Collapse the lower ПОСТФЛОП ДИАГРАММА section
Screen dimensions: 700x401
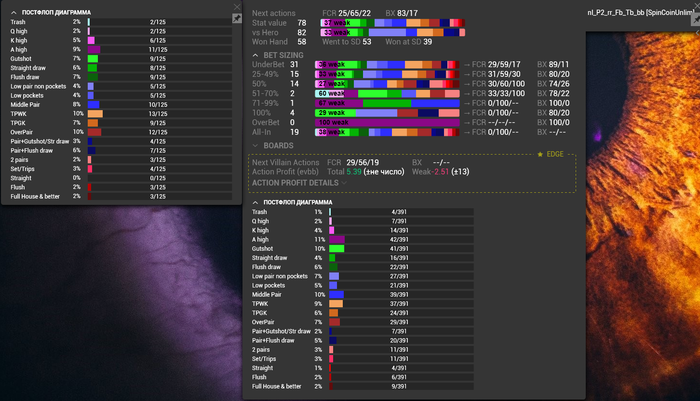255,202
